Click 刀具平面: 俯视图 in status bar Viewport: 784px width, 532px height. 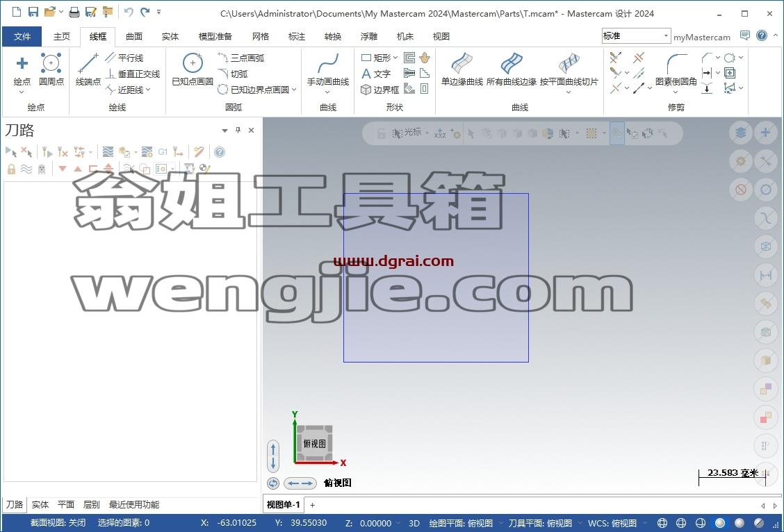pos(541,523)
